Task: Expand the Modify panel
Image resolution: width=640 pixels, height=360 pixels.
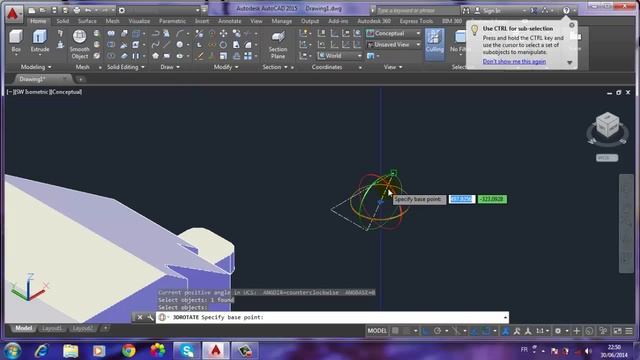Action: click(x=226, y=67)
